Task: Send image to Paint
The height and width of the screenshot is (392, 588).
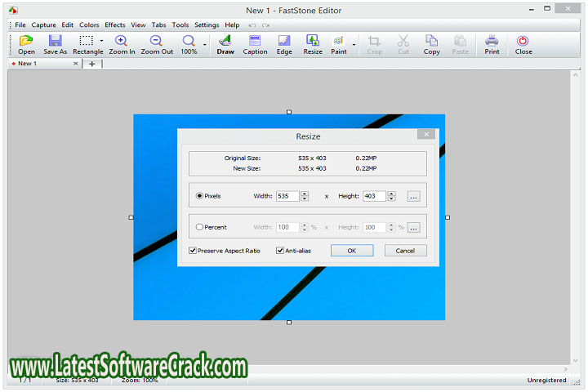Action: 339,45
